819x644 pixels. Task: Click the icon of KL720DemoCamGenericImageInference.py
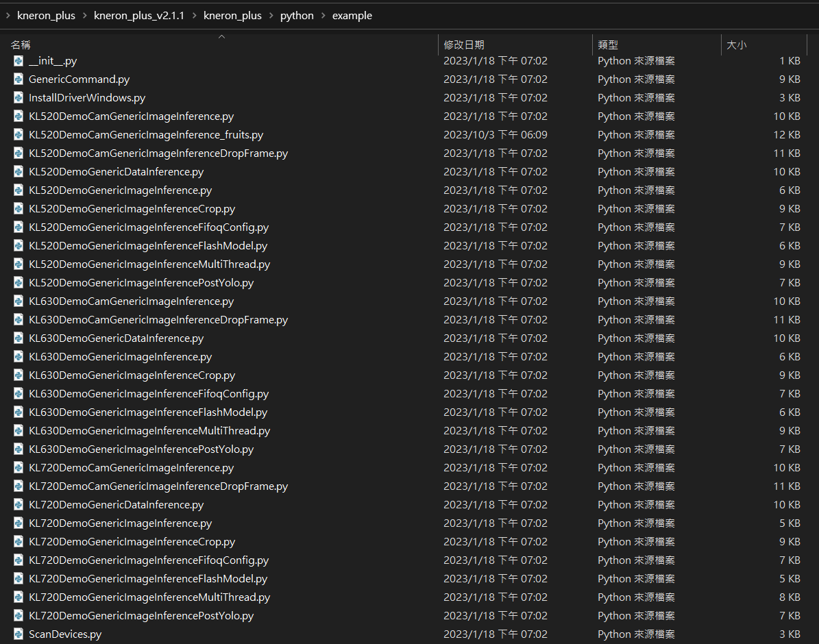coord(19,468)
